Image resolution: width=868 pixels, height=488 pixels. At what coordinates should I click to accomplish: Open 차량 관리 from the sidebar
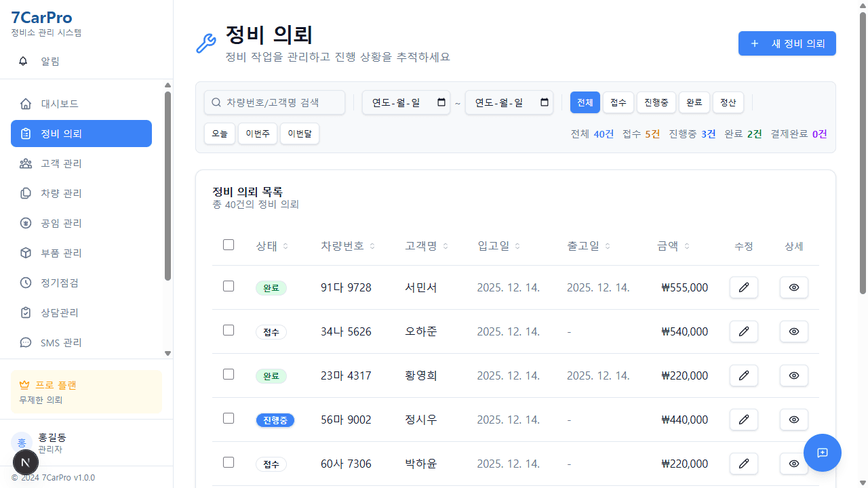point(26,193)
